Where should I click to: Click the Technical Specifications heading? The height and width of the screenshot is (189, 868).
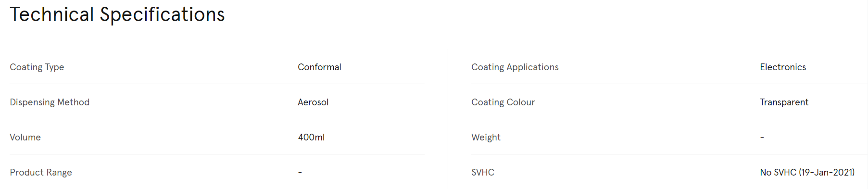click(x=117, y=15)
